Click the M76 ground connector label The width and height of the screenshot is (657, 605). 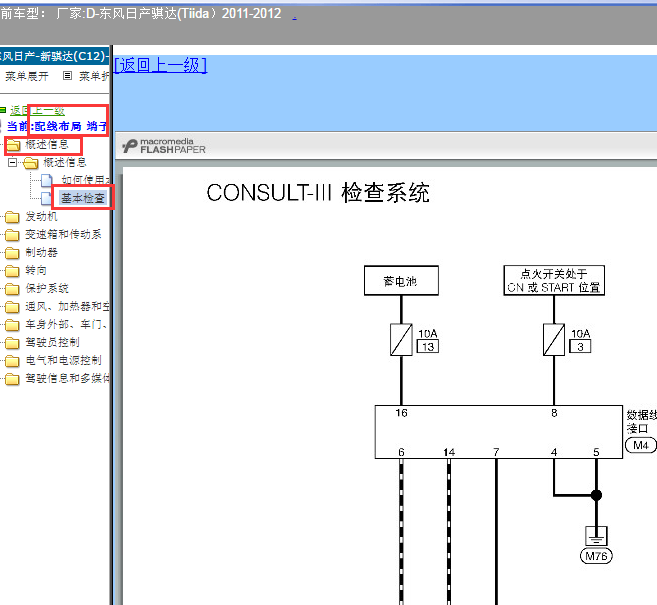coord(596,556)
